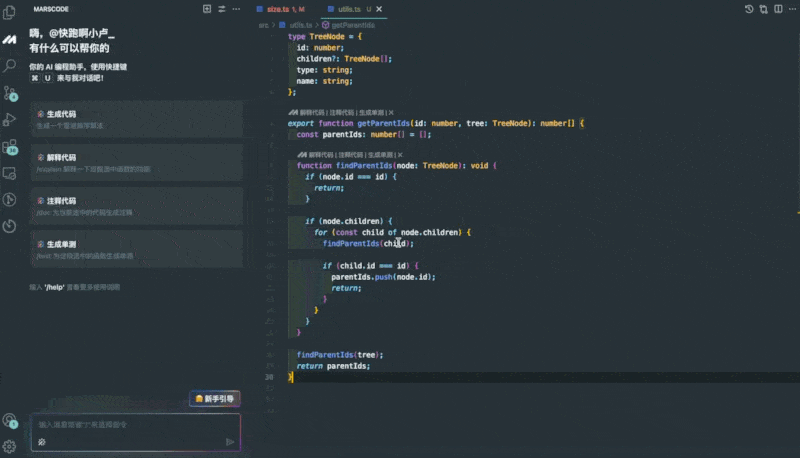Image resolution: width=800 pixels, height=458 pixels.
Task: Open the Accounts icon in activity bar
Action: 10,421
